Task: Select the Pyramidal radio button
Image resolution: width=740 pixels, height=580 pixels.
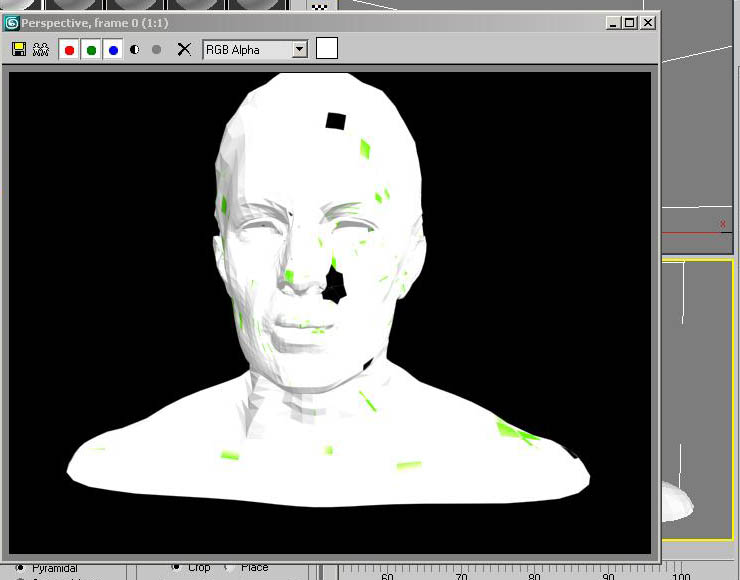Action: point(20,568)
